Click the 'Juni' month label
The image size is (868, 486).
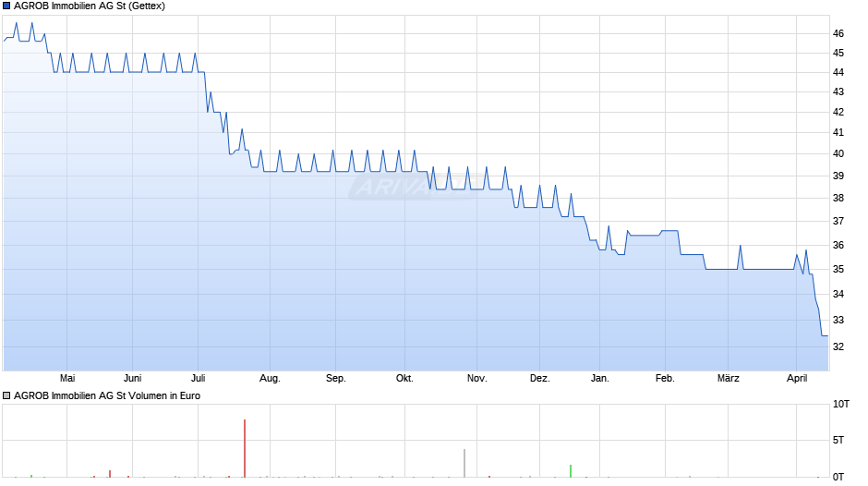132,378
